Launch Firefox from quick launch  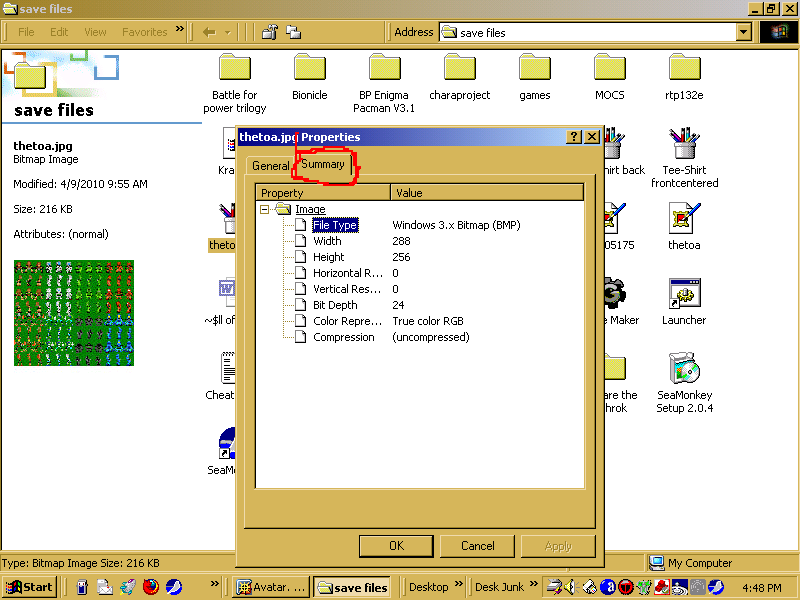tap(151, 587)
